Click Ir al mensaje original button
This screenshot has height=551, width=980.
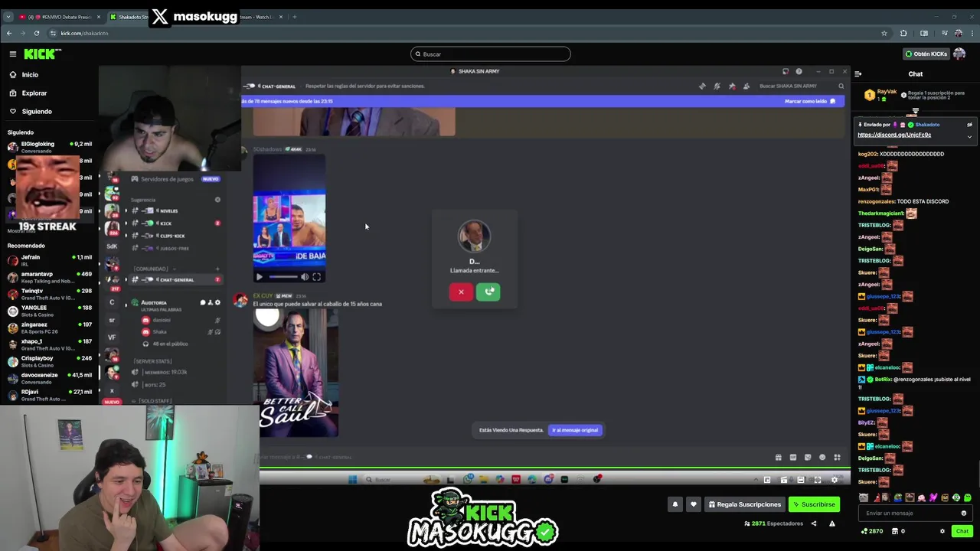click(x=575, y=430)
